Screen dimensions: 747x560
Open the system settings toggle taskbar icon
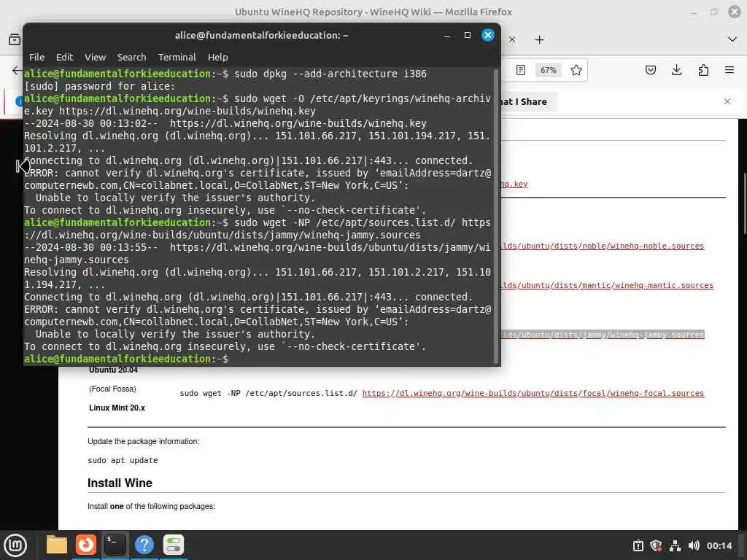coord(174,545)
